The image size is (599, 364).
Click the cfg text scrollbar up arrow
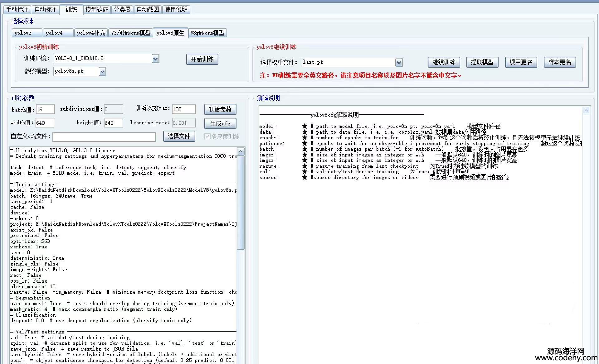(241, 151)
